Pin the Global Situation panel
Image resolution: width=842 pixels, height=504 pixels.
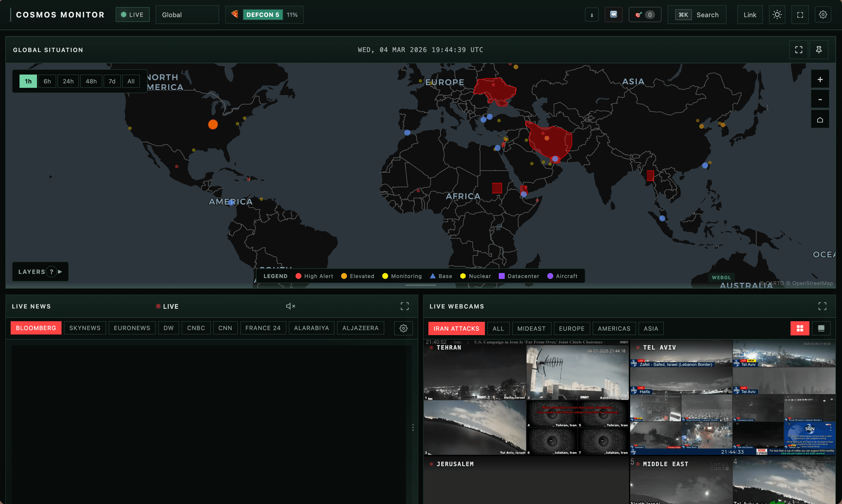[x=819, y=50]
